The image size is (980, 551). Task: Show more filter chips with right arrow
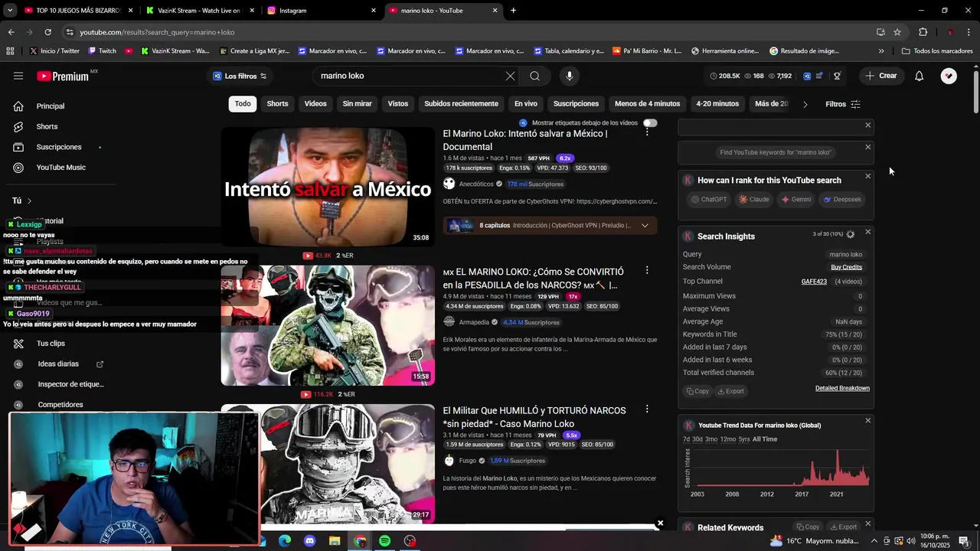pyautogui.click(x=805, y=104)
